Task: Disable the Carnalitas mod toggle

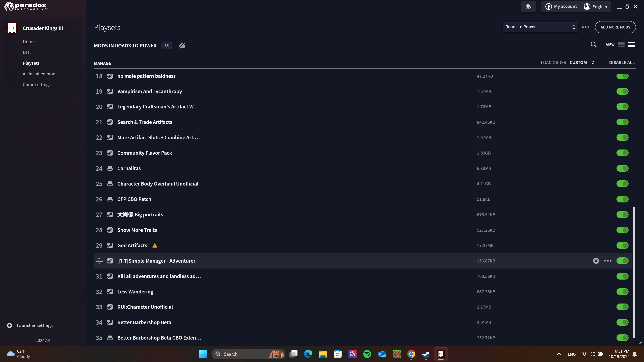Action: point(622,168)
